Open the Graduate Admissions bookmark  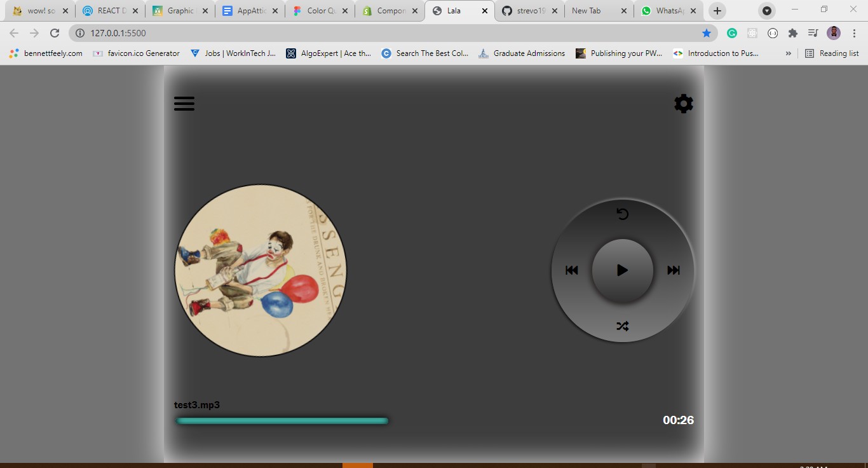pos(522,53)
